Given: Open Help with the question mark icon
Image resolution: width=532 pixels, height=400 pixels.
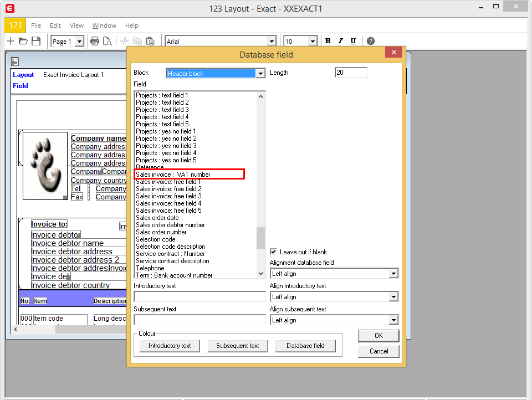Looking at the screenshot, I should (x=371, y=41).
